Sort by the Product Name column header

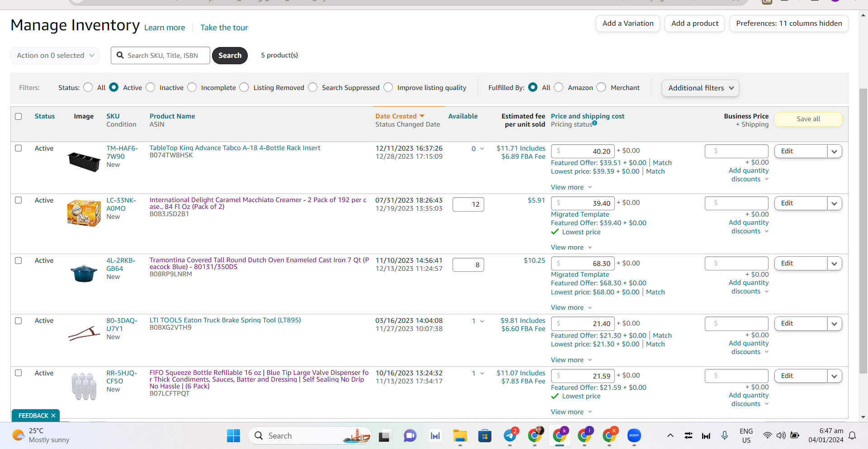pos(172,116)
